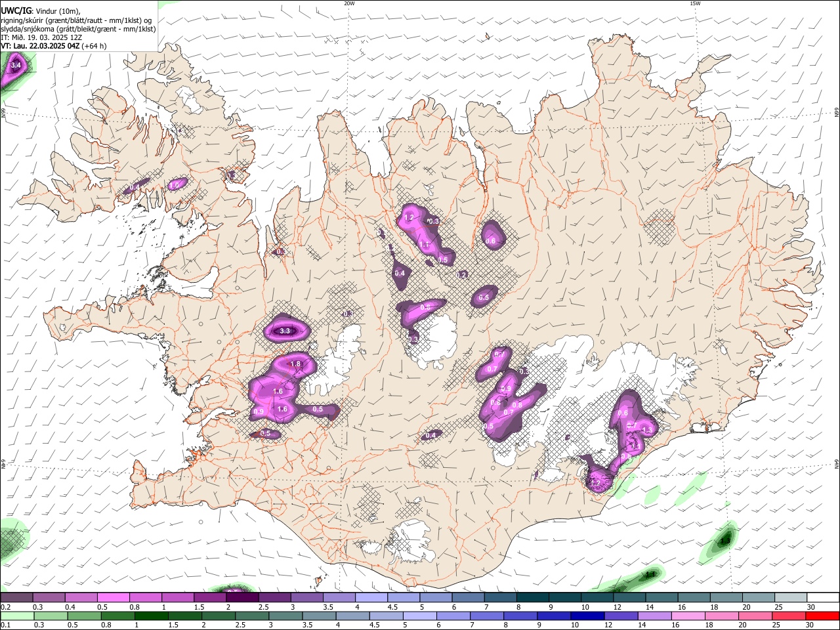Image resolution: width=840 pixels, height=630 pixels.
Task: Click the dark blue rain swatch between 10 and 12
Action: tap(588, 616)
